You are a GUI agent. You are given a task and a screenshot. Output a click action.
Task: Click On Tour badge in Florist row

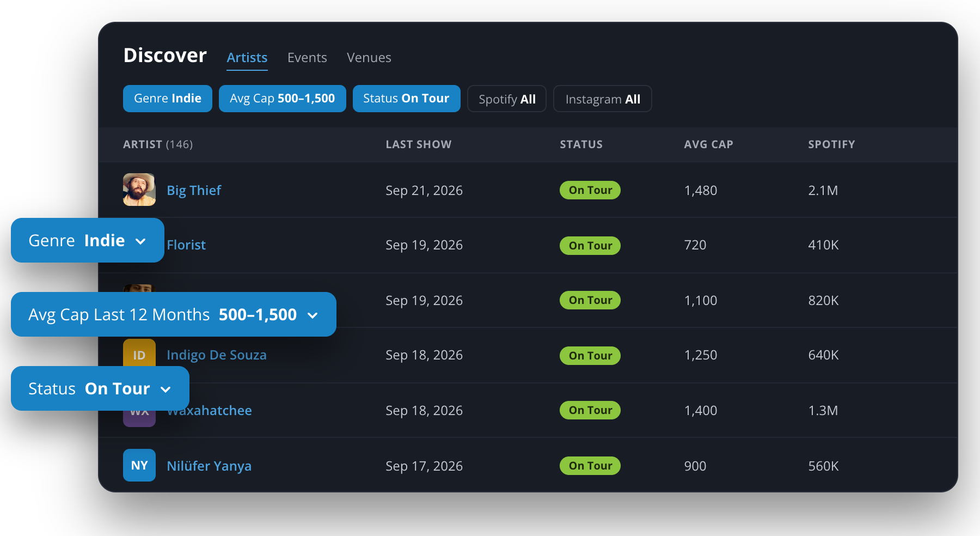[590, 246]
